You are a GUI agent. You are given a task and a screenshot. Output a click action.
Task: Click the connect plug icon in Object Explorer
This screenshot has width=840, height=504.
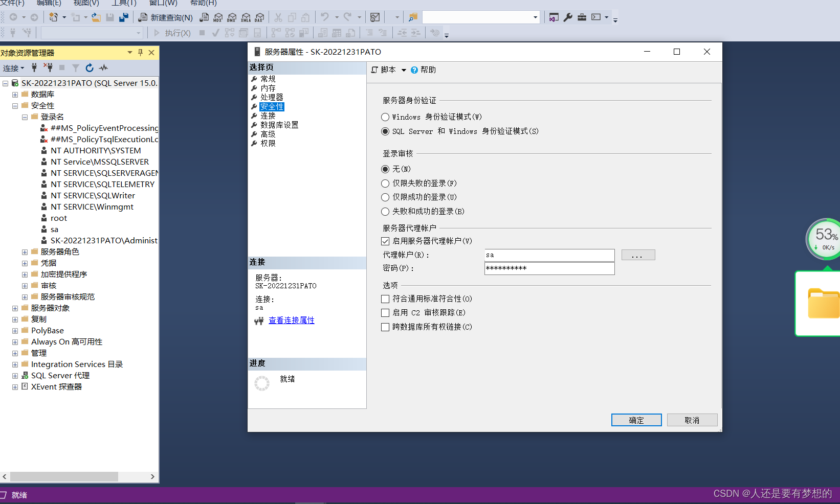[x=34, y=67]
